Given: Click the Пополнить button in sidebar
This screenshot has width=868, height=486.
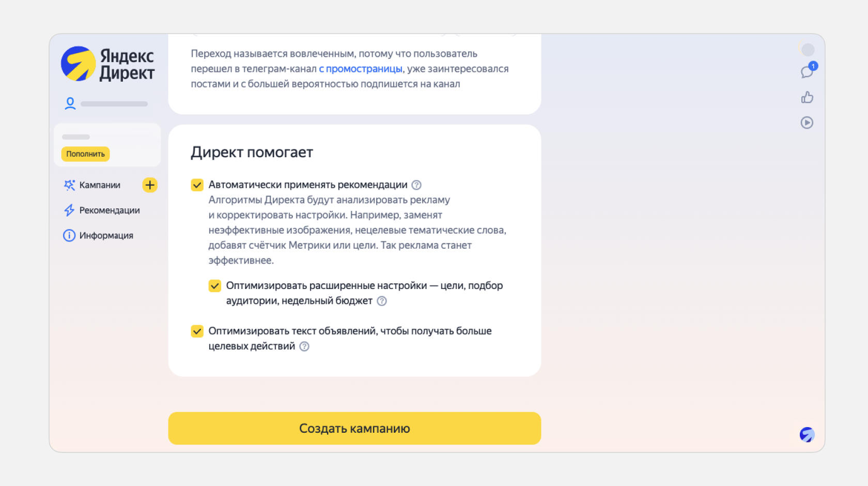Looking at the screenshot, I should coord(85,154).
